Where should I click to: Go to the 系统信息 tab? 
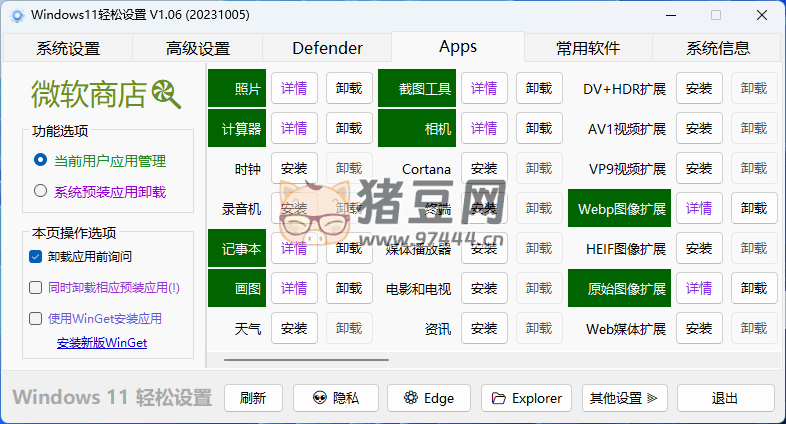pyautogui.click(x=718, y=48)
